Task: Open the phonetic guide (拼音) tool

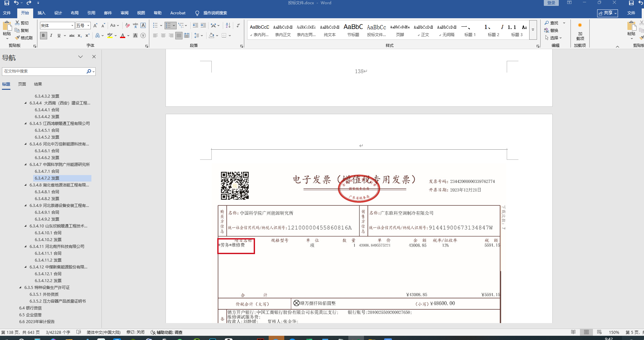Action: pos(135,25)
